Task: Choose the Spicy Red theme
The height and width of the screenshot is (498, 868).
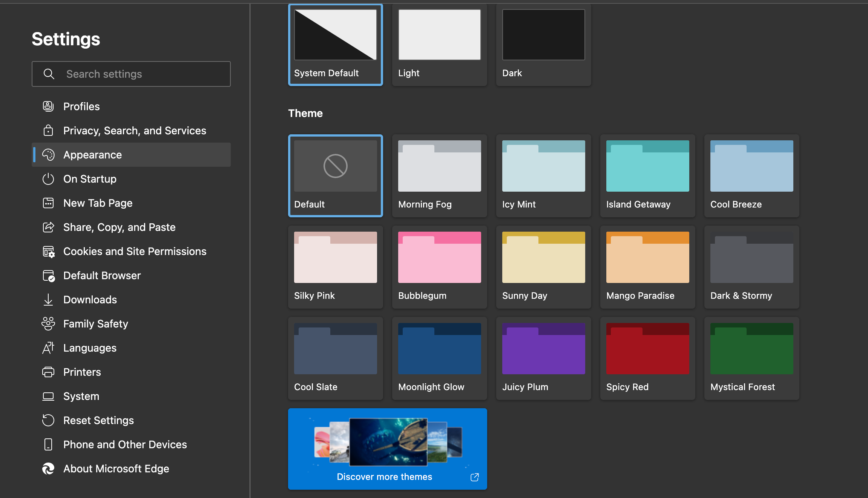Action: [647, 358]
